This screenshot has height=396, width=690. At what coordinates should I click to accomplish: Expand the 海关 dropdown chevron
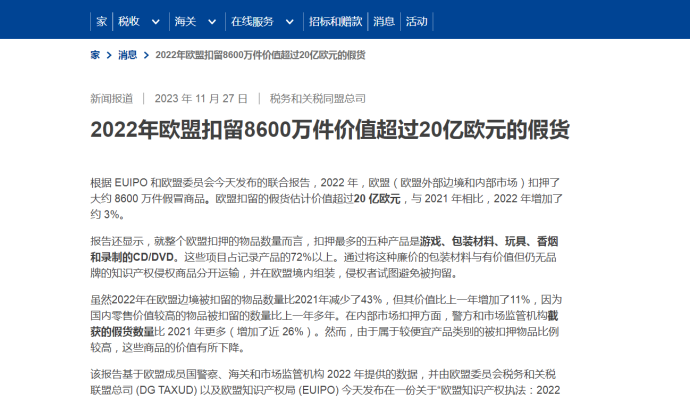tap(212, 22)
